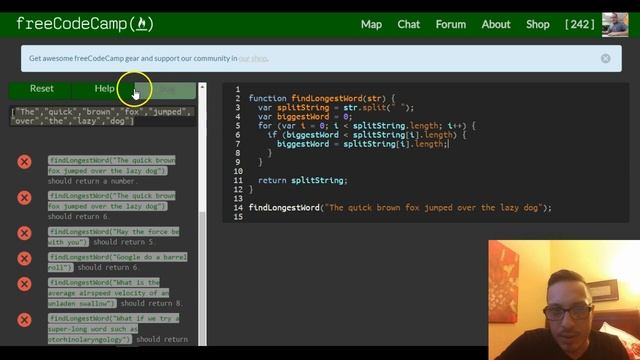The width and height of the screenshot is (640, 360).
Task: Click the 'if (biggestWord <' code line
Action: pyautogui.click(x=367, y=135)
